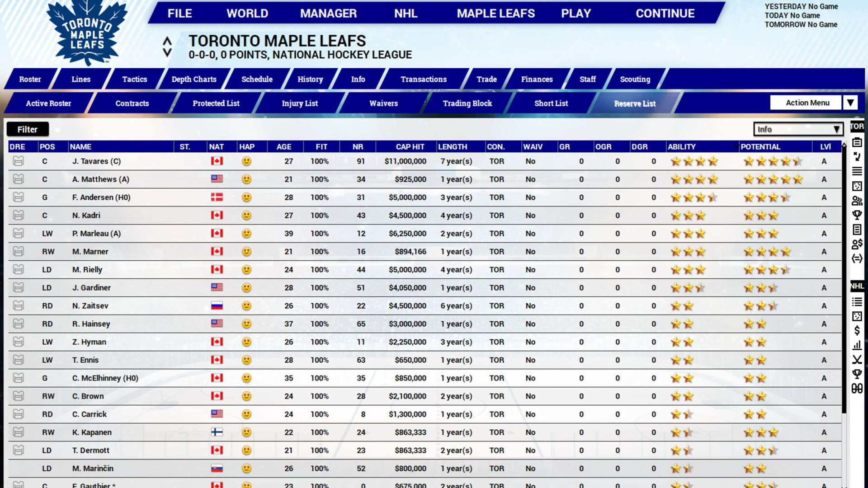Image resolution: width=868 pixels, height=488 pixels.
Task: Click the roster table vertical scrollbar
Action: 844,280
